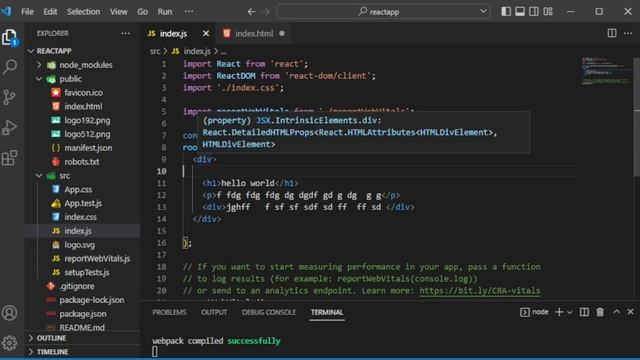Image resolution: width=640 pixels, height=360 pixels.
Task: Click the reactapp command center search box
Action: tap(383, 11)
